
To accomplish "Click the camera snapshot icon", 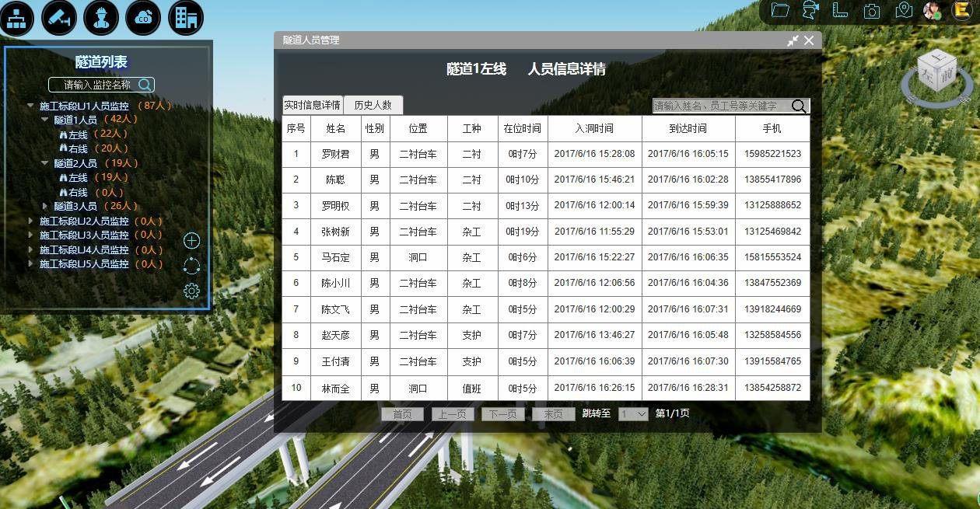I will coord(872,11).
